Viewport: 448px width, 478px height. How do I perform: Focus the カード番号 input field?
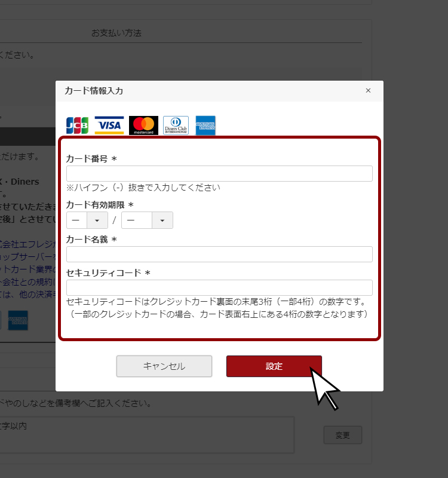(219, 174)
